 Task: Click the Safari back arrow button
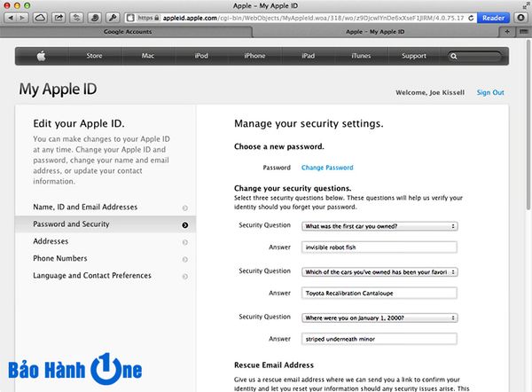click(10, 18)
